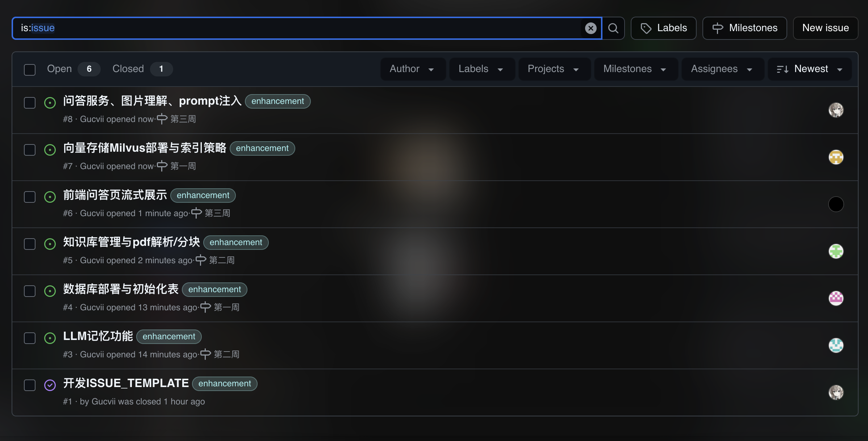This screenshot has width=868, height=441.
Task: Check the box for LLM记忆功能 issue
Action: point(30,338)
